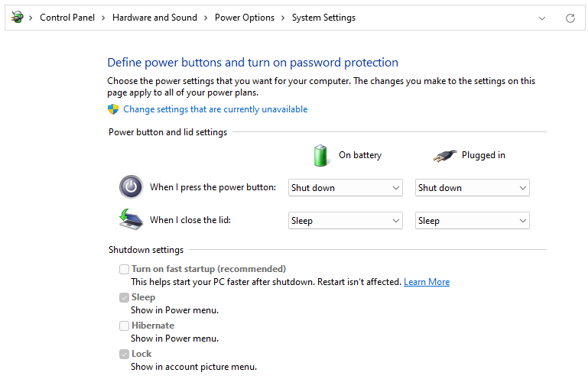Open power button Plugged in dropdown
Image resolution: width=588 pixels, height=379 pixels.
click(x=472, y=188)
